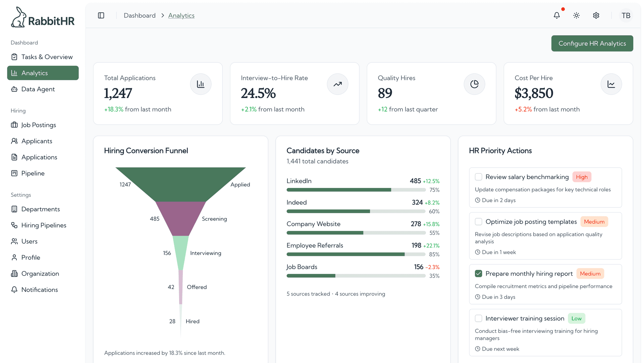Toggle light/dark mode with the sun icon
This screenshot has height=363, width=644.
point(576,15)
